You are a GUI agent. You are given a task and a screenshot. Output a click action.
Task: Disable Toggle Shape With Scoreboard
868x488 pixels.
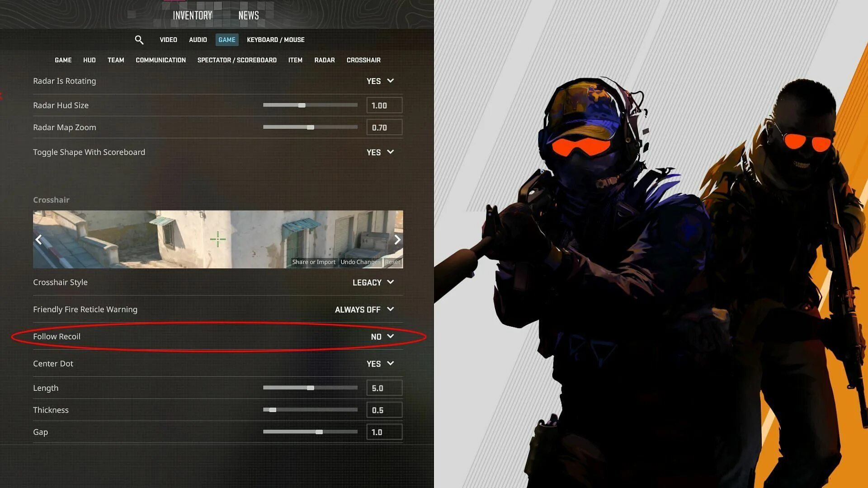pos(380,151)
